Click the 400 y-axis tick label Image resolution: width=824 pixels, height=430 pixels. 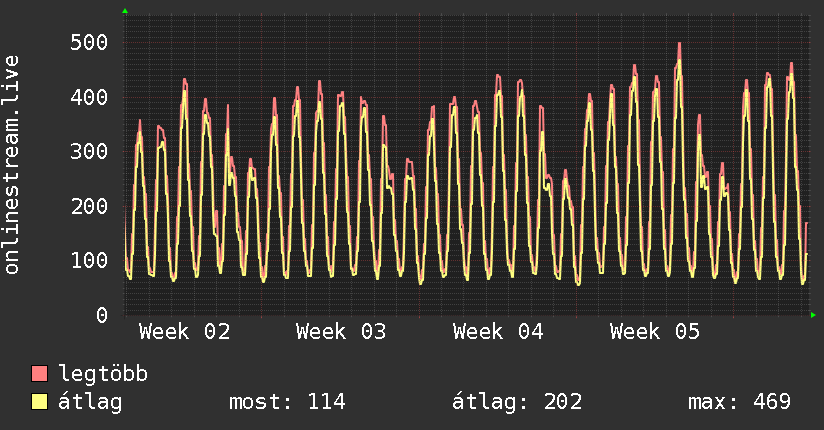click(x=89, y=97)
